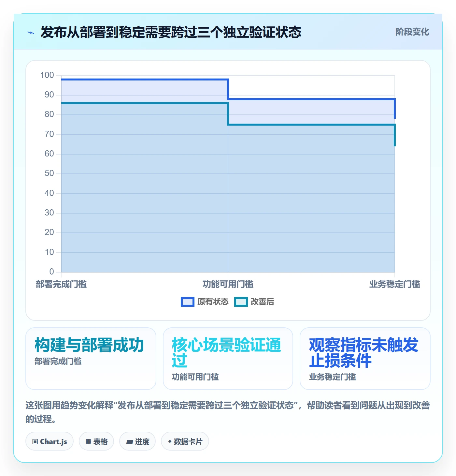Open the 核心场景验证通过 card
This screenshot has height=476, width=456.
pos(228,359)
